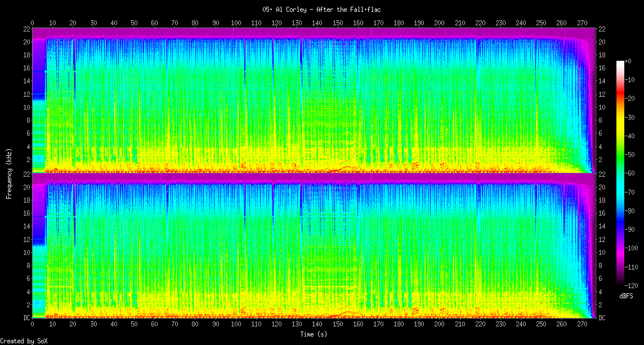Click the center of the upper channel spectrogram

point(314,100)
